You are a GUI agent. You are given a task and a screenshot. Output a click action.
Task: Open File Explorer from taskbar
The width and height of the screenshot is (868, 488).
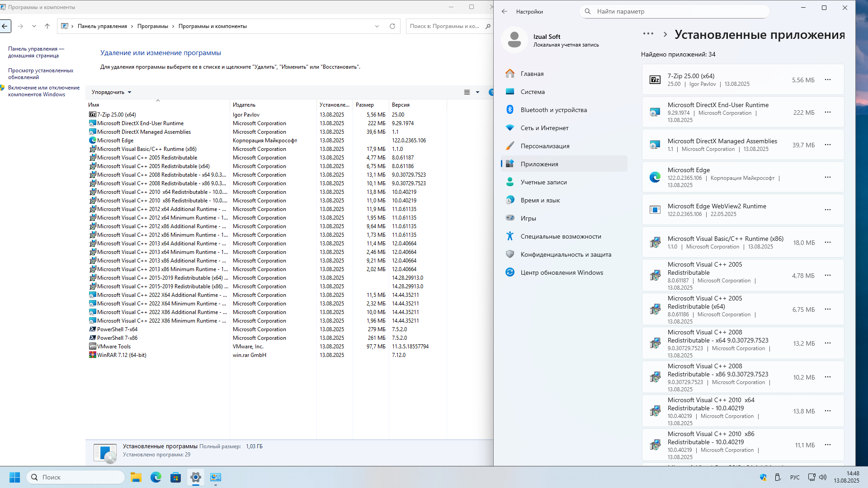pos(136,478)
